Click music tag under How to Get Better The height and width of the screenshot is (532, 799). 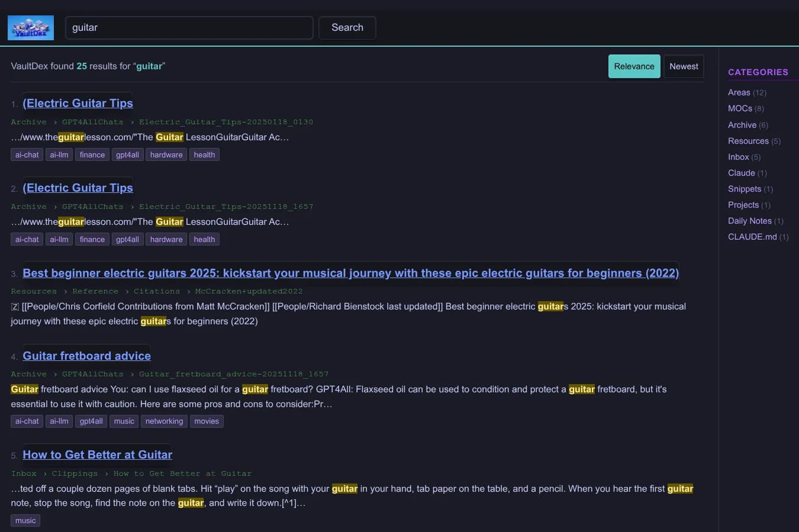tap(25, 521)
